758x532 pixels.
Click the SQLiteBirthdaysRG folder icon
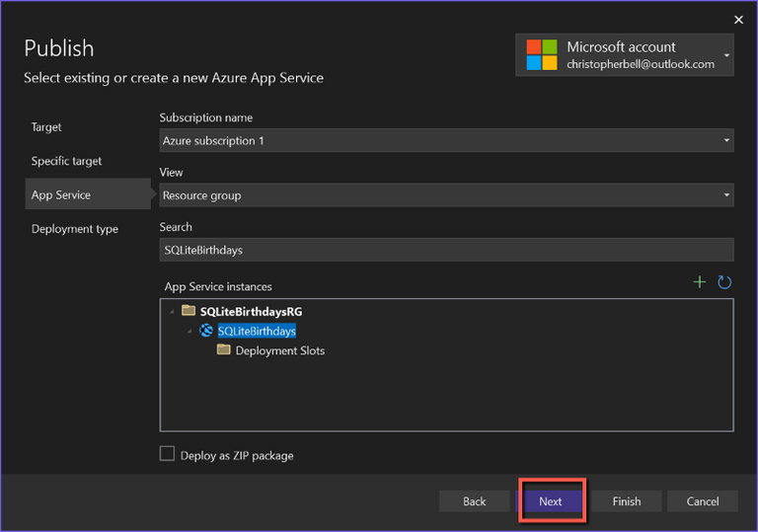(x=189, y=311)
